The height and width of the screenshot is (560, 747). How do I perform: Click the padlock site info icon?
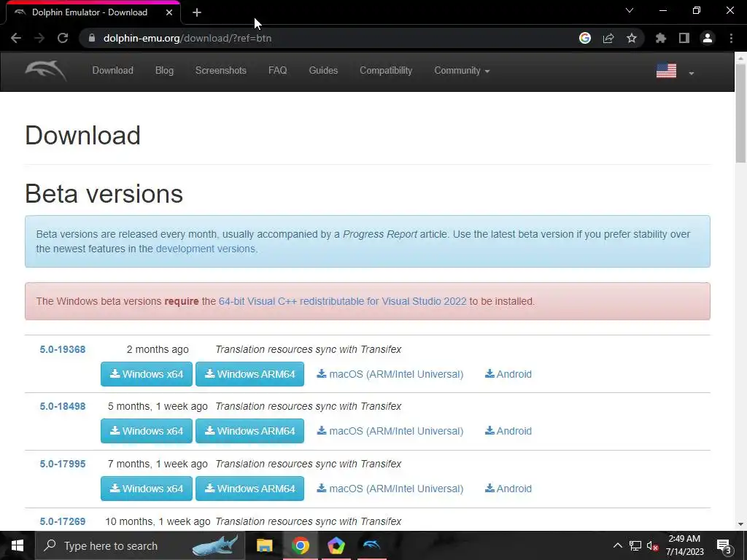click(x=92, y=38)
